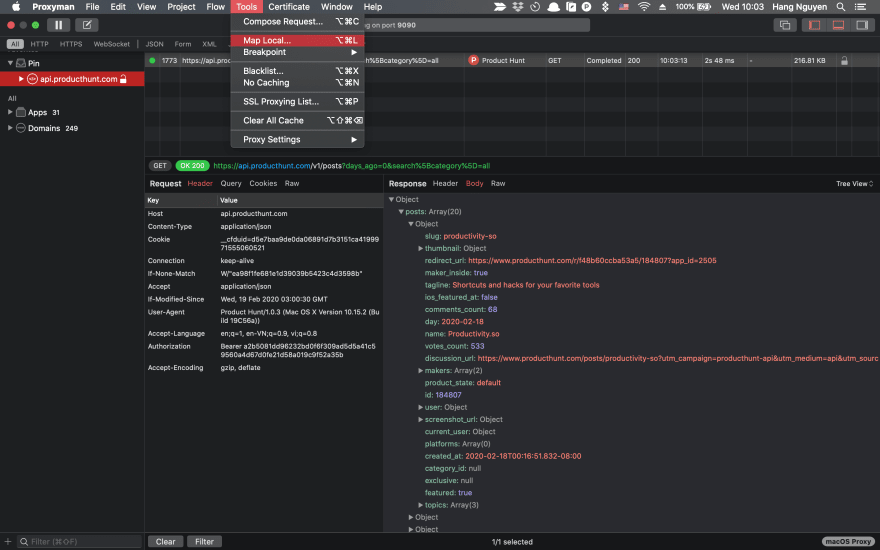Toggle the right panel layout icon
The width and height of the screenshot is (880, 550).
pyautogui.click(x=862, y=25)
